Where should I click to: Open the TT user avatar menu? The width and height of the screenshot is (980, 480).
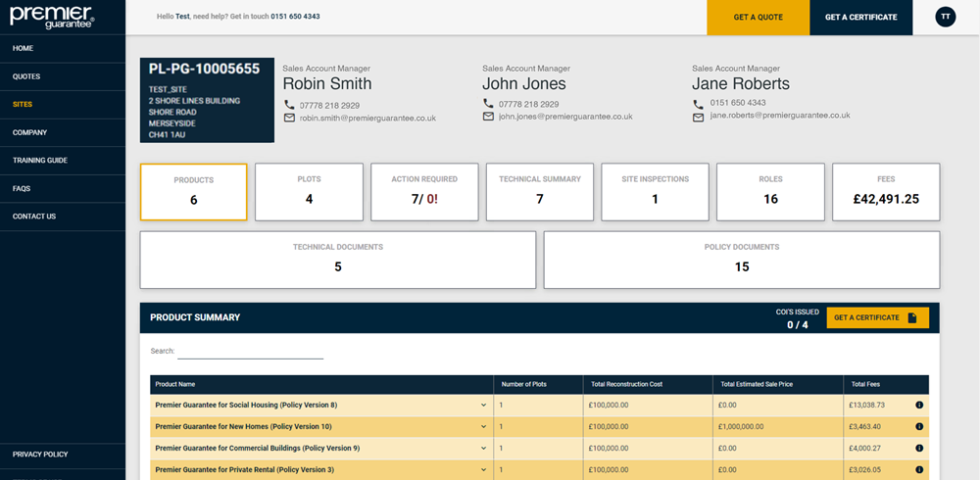[x=946, y=17]
